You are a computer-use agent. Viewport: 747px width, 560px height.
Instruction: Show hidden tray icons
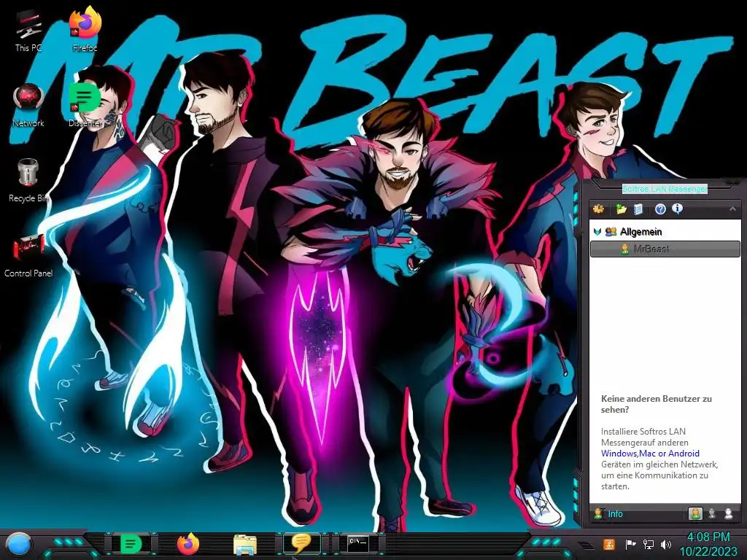(x=586, y=545)
